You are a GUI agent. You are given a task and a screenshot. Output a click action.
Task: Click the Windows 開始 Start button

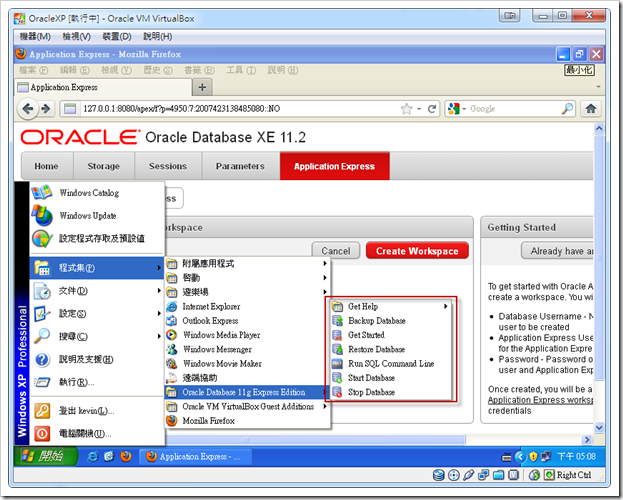point(45,456)
